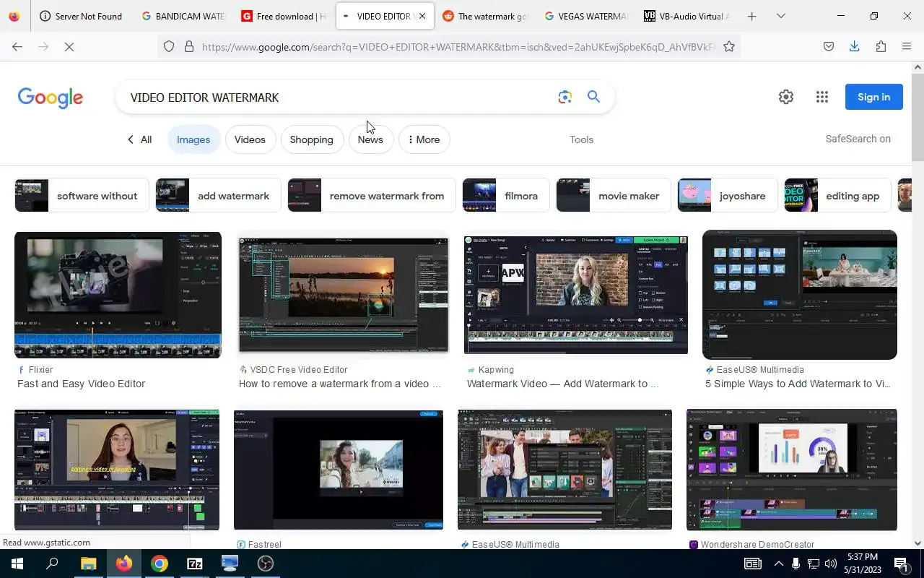Filter by 'movie maker' chip
The width and height of the screenshot is (924, 578).
pyautogui.click(x=614, y=196)
